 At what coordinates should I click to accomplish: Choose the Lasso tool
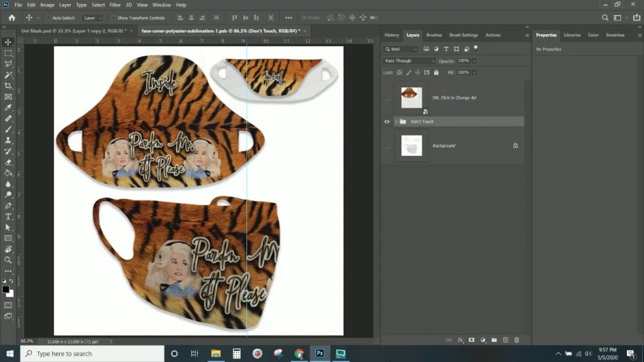click(9, 64)
